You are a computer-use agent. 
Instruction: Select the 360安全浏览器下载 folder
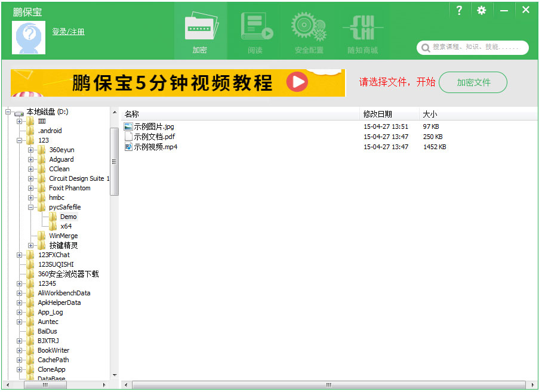pyautogui.click(x=68, y=274)
